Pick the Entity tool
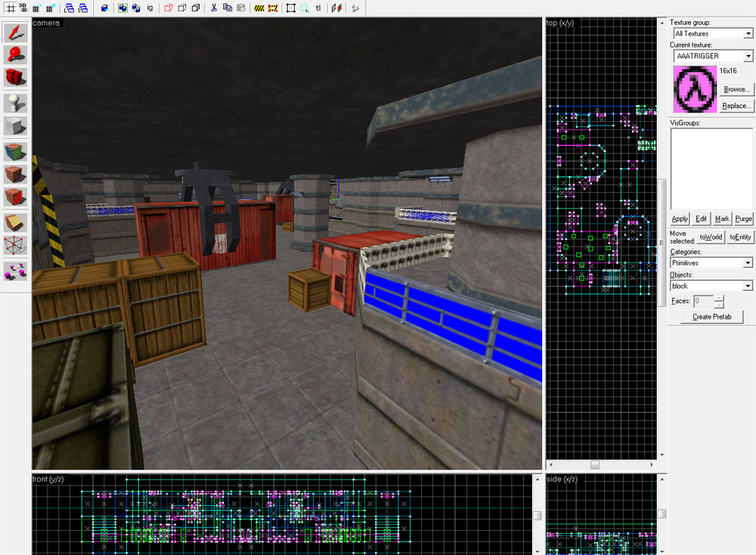This screenshot has height=555, width=756. [15, 103]
